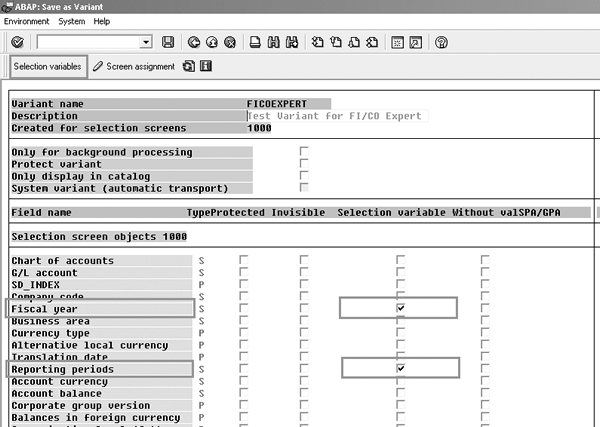Image resolution: width=600 pixels, height=427 pixels.
Task: Check Protected for Corporate group version
Action: pyautogui.click(x=243, y=405)
